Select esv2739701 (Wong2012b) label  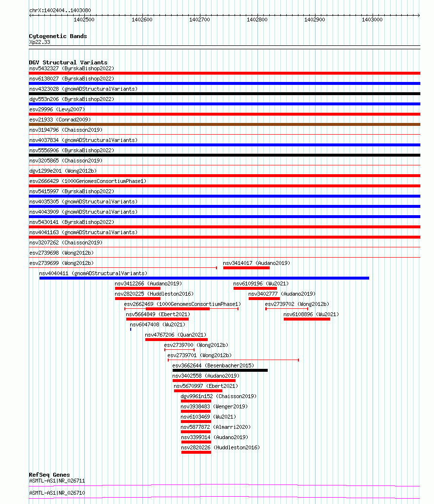[x=199, y=356]
